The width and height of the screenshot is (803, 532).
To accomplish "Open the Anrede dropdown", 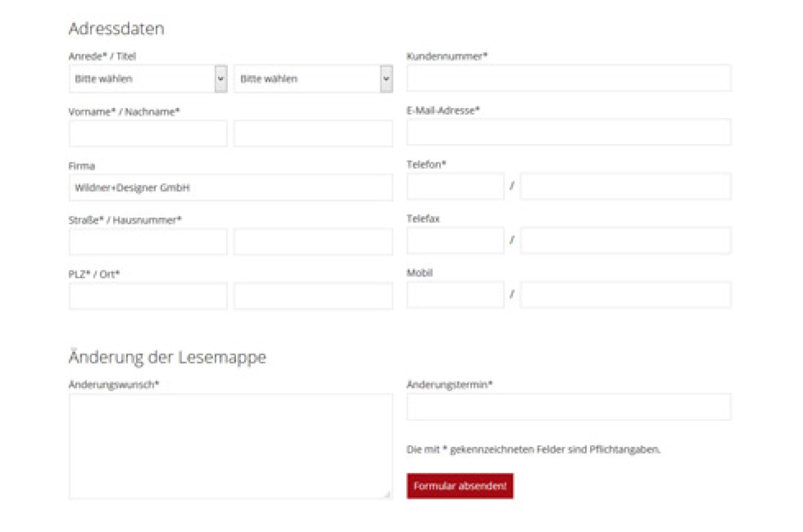I will click(x=148, y=79).
